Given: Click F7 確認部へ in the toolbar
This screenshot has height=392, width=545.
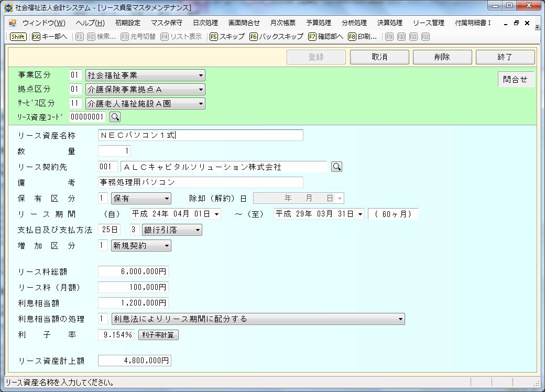Looking at the screenshot, I should click(325, 37).
